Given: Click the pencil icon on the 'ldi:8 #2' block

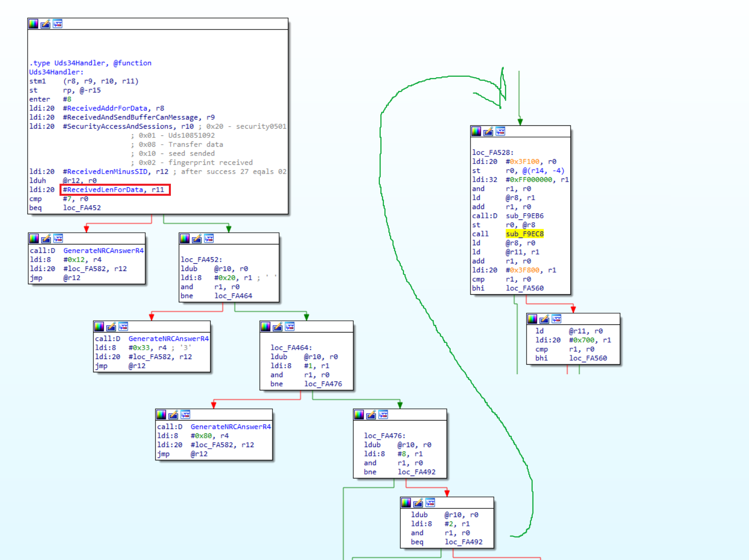Looking at the screenshot, I should [x=418, y=502].
